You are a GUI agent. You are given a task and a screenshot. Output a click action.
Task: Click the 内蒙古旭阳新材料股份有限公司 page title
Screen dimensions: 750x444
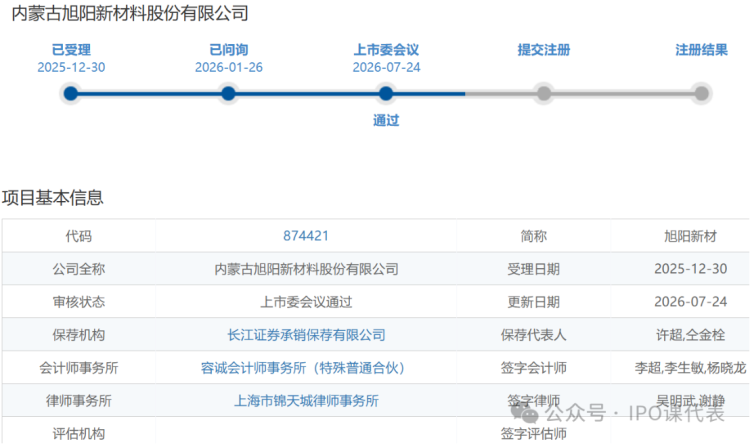point(130,13)
